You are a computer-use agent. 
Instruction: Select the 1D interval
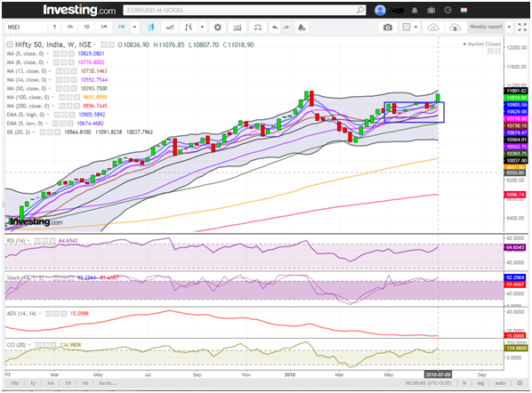coord(87,28)
